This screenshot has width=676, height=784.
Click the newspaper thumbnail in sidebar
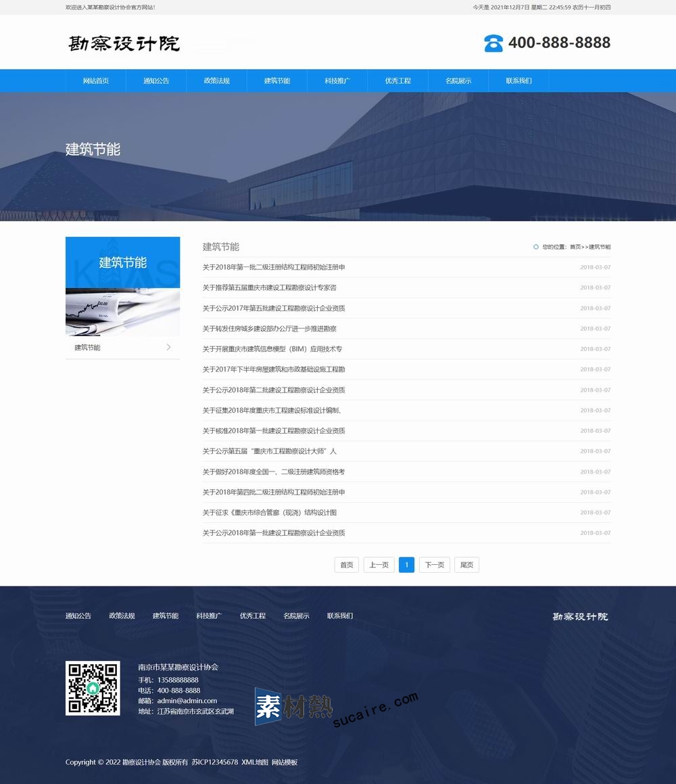click(122, 312)
